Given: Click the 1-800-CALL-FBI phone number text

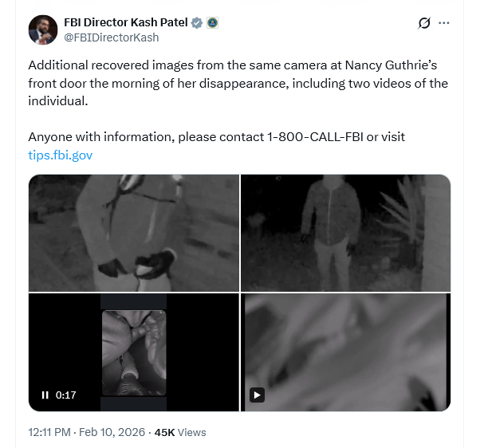Looking at the screenshot, I should [321, 137].
